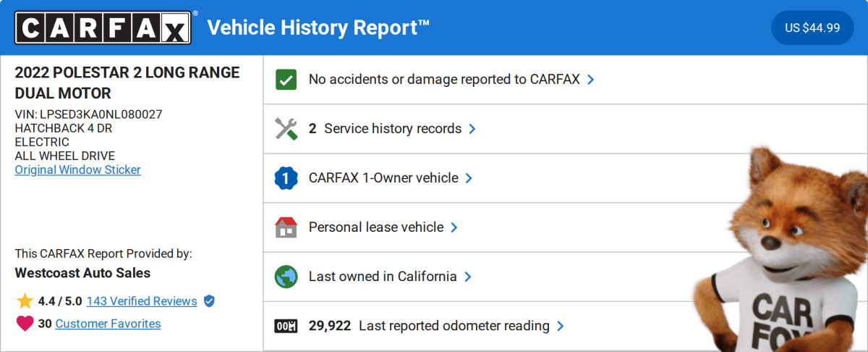Click the blue verified shield badge

tap(209, 301)
